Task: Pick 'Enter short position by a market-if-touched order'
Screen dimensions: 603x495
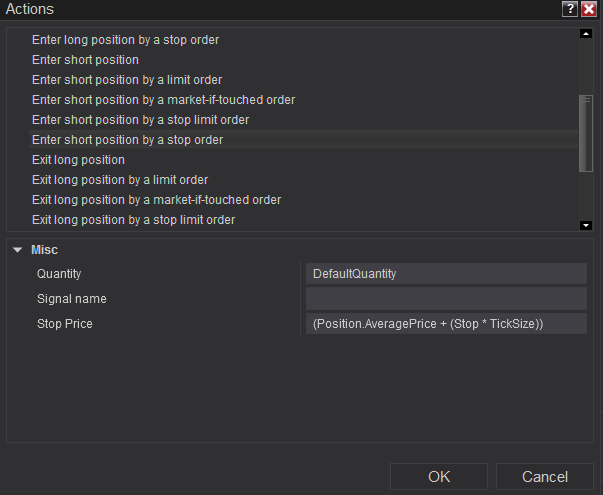Action: pyautogui.click(x=163, y=100)
